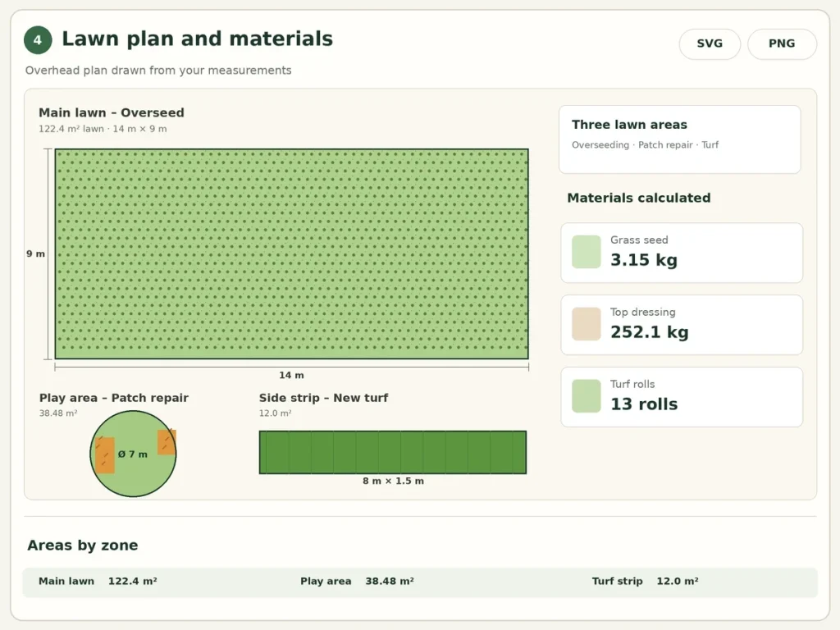Click the side strip turf diagram
The height and width of the screenshot is (630, 840).
(393, 452)
